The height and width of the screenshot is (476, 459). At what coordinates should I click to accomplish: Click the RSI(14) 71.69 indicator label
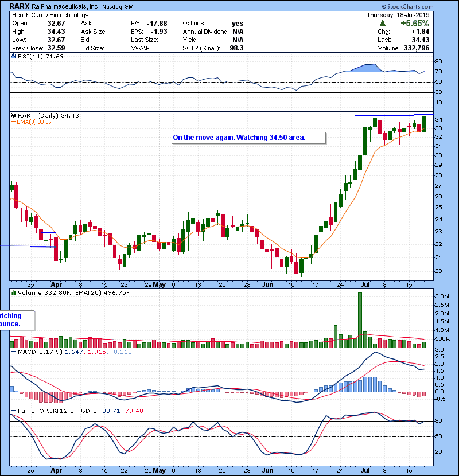(x=41, y=56)
